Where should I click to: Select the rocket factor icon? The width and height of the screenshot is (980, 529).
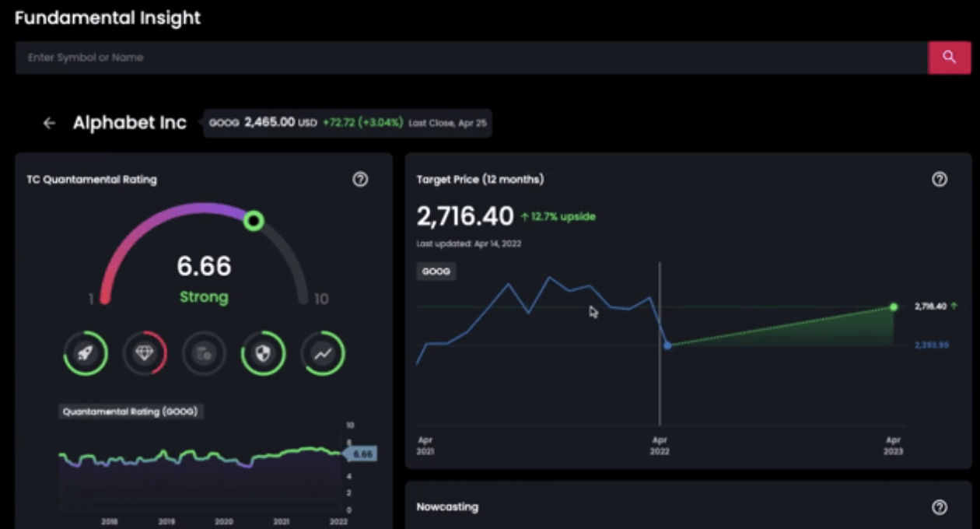click(86, 354)
